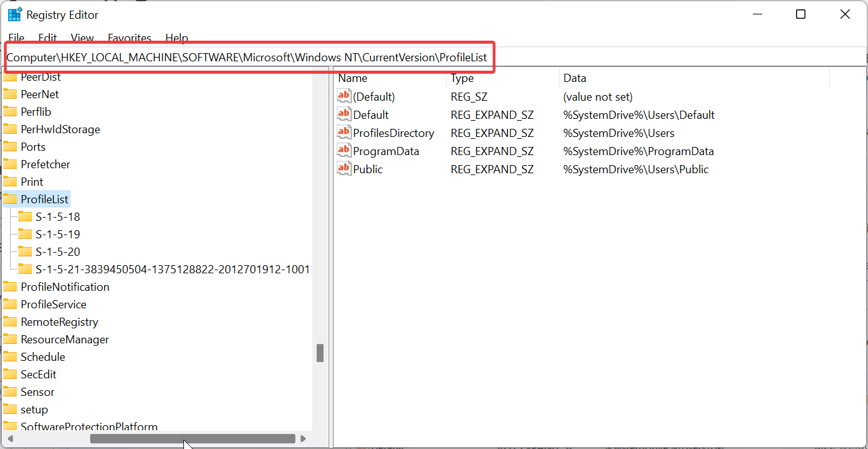868x449 pixels.
Task: Click the Print folder icon
Action: click(10, 182)
